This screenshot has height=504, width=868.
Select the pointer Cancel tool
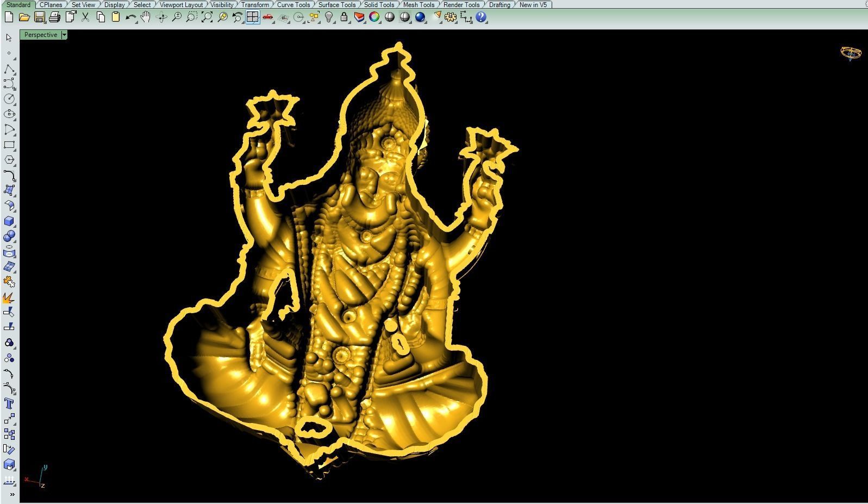(x=9, y=38)
